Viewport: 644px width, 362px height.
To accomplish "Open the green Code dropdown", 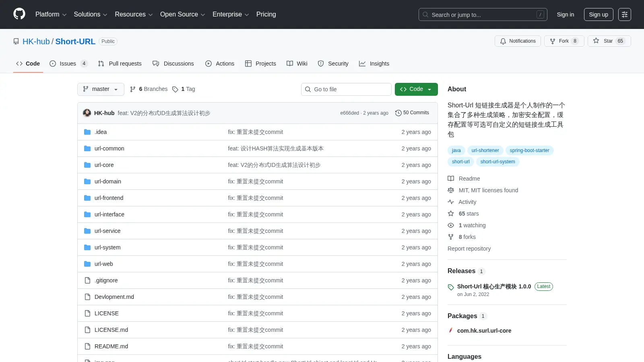I will [x=416, y=89].
